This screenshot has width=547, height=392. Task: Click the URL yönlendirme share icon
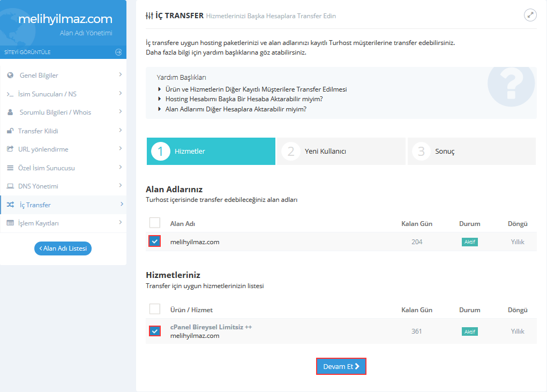[10, 149]
